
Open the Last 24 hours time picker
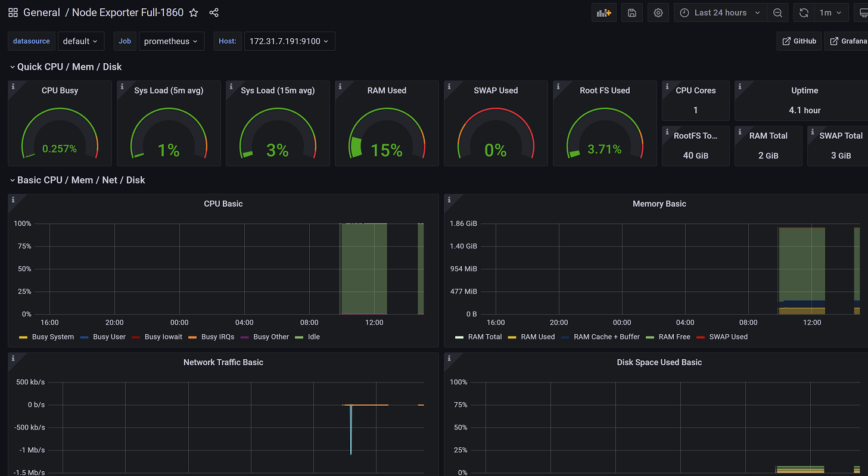(x=720, y=13)
